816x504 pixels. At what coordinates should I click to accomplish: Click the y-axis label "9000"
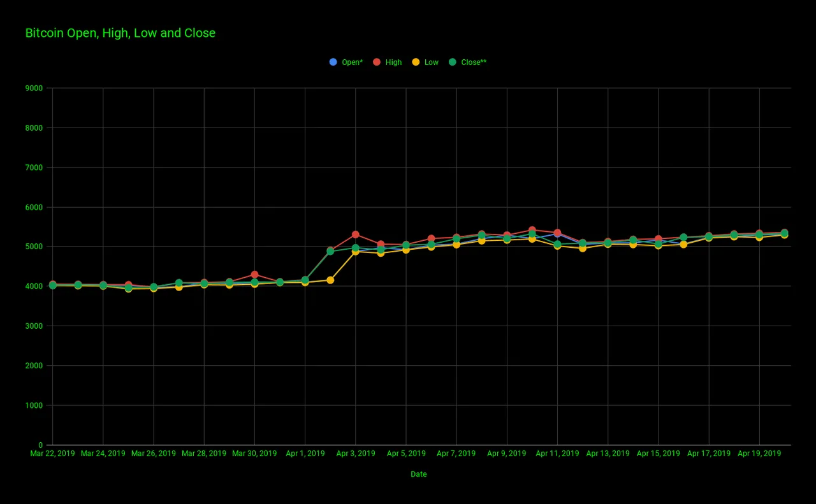35,89
